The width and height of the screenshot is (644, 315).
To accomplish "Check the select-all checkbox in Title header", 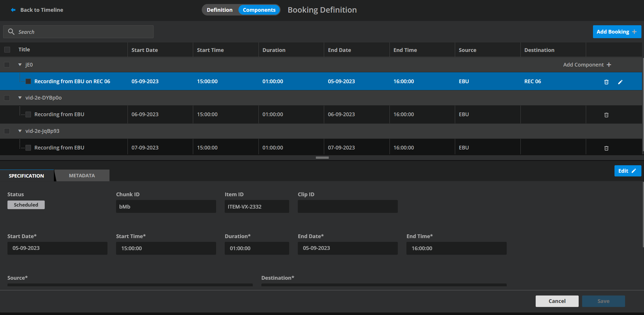I will pyautogui.click(x=7, y=50).
